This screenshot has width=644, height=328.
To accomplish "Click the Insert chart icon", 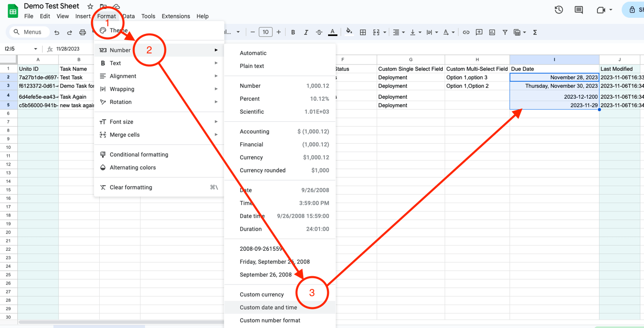I will click(492, 32).
